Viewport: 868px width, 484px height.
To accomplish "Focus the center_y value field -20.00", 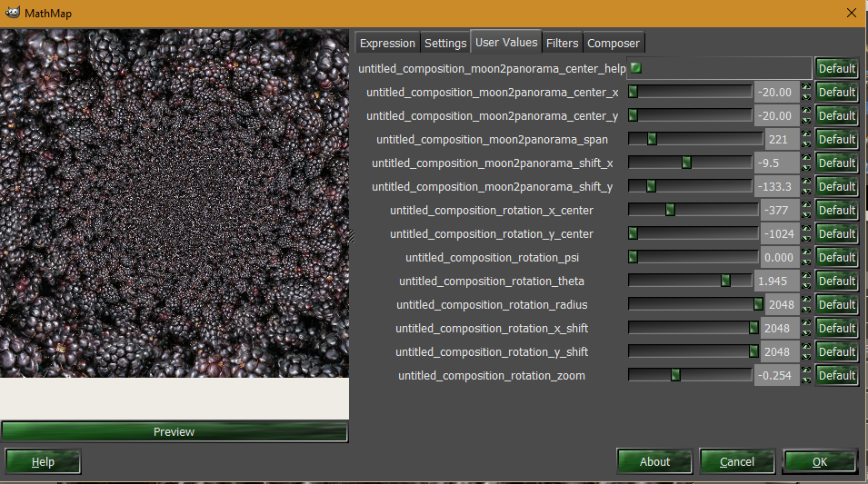I will pyautogui.click(x=777, y=116).
